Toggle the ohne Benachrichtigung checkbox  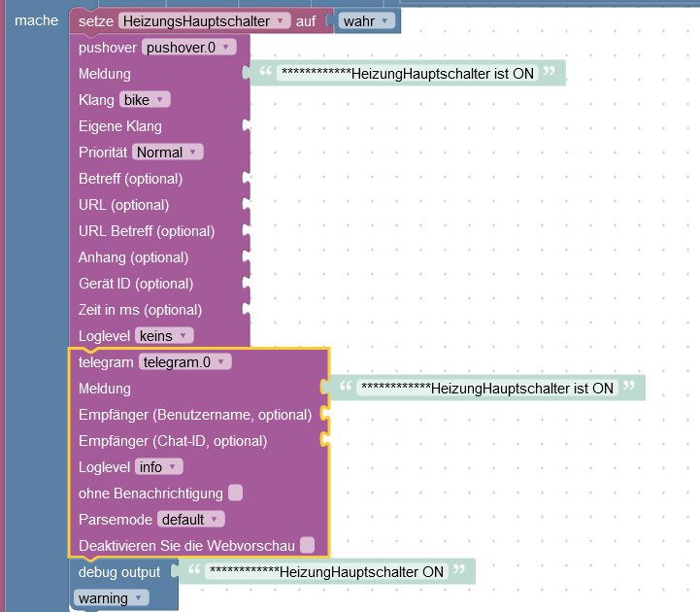pyautogui.click(x=235, y=493)
